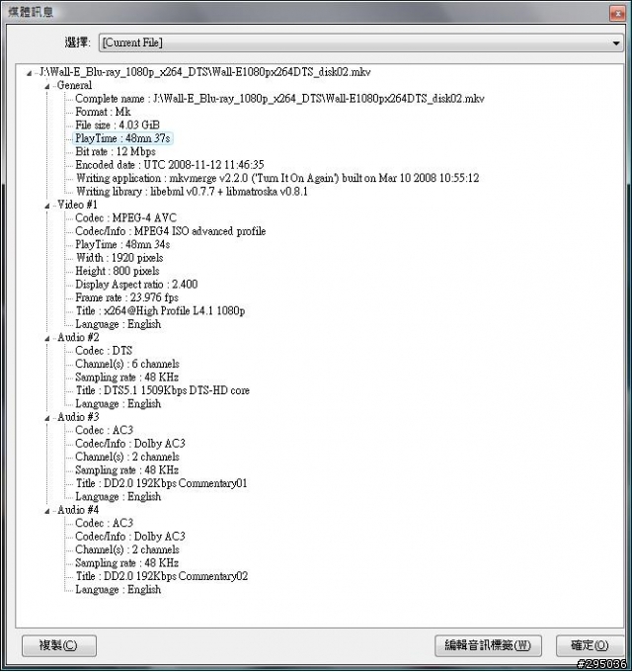
Task: Select 2 channels row under Audio #3
Action: click(127, 458)
